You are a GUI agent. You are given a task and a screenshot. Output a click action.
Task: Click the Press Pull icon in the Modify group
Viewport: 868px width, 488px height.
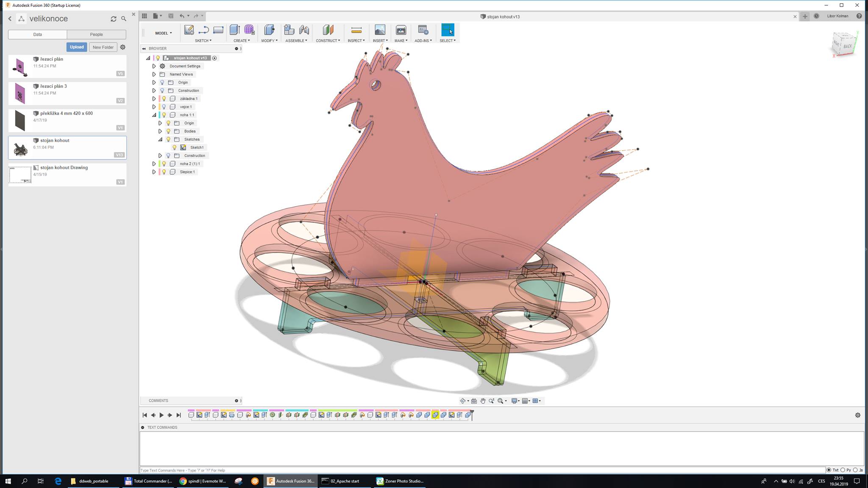[269, 30]
